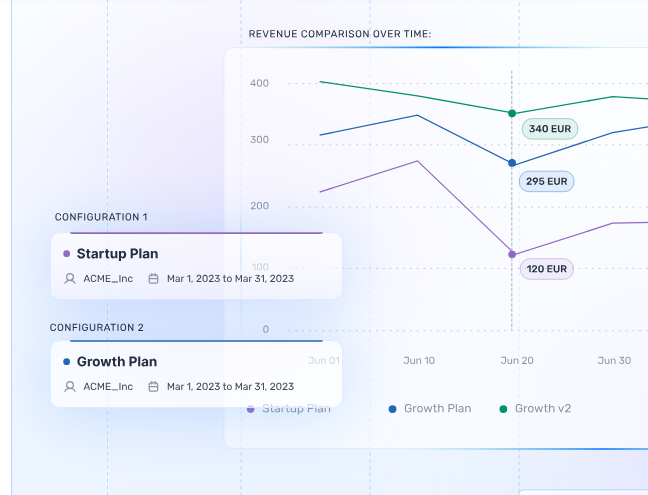The image size is (648, 495).
Task: Open the Startup Plan configuration title
Action: coord(117,254)
